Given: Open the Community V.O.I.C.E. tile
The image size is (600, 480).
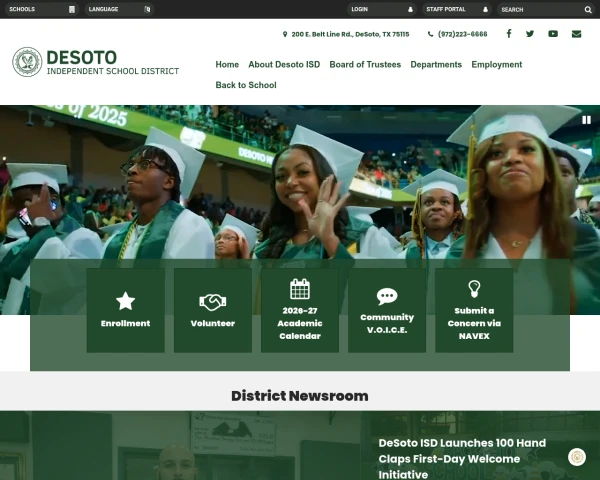Looking at the screenshot, I should pos(387,310).
